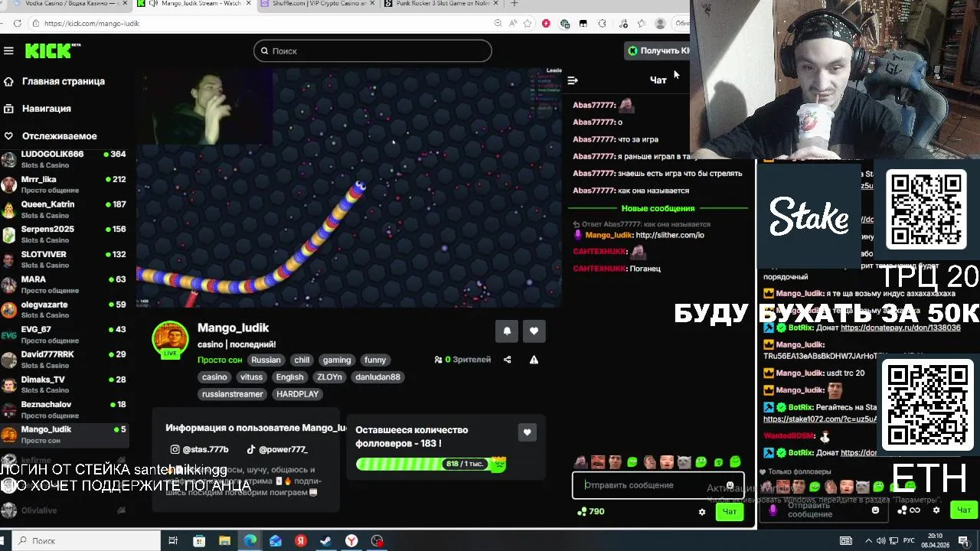Image resolution: width=980 pixels, height=551 pixels.
Task: Open the slither.com/io link in chat
Action: point(669,235)
